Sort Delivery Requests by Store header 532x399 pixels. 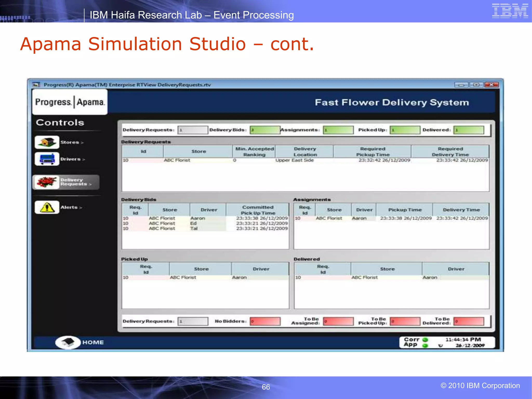[x=198, y=151]
